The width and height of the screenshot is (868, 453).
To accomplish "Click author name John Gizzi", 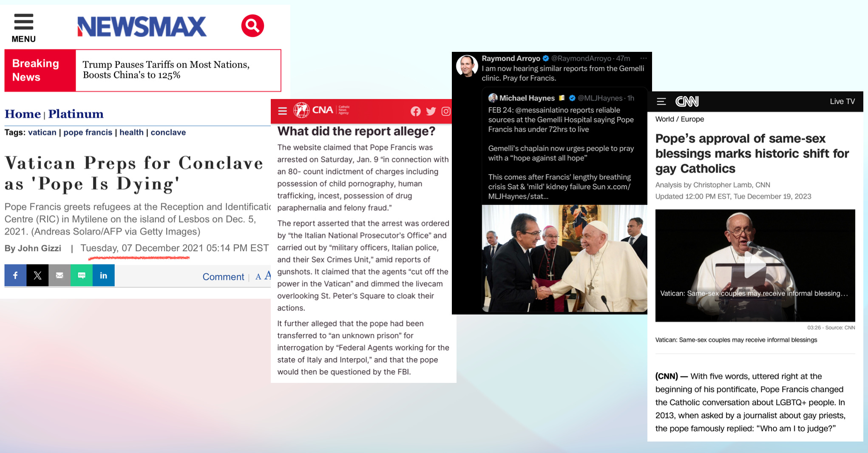I will [40, 248].
